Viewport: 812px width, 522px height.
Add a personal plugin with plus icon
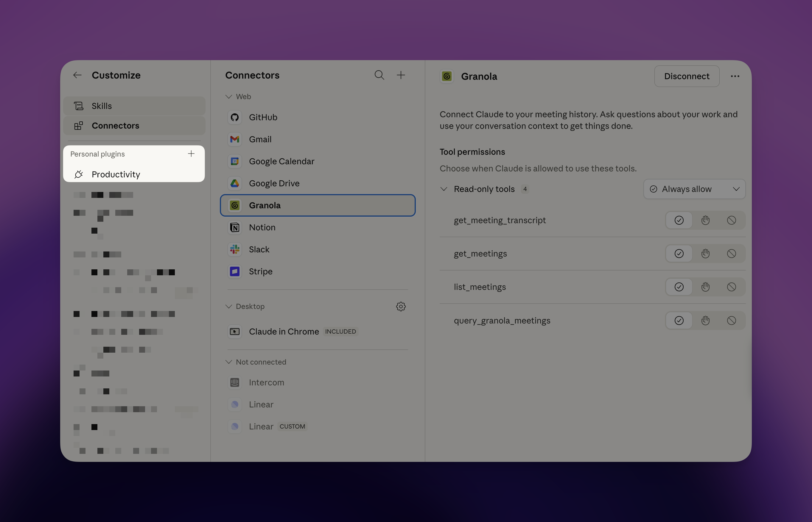191,154
